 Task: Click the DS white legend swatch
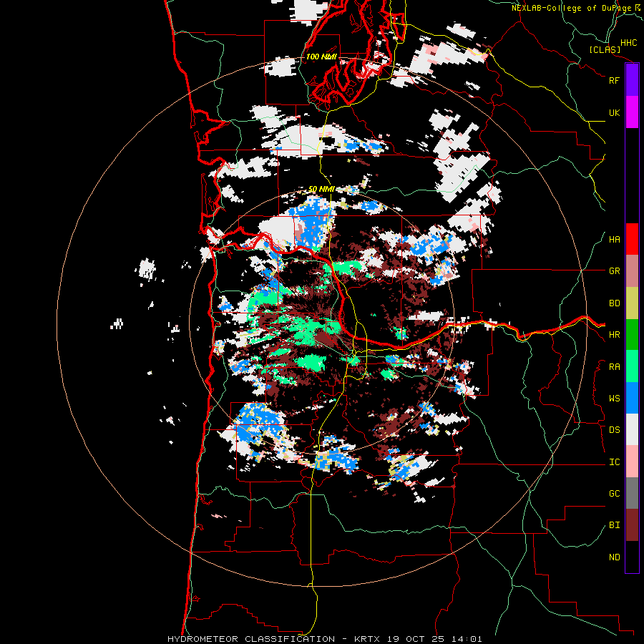632,429
